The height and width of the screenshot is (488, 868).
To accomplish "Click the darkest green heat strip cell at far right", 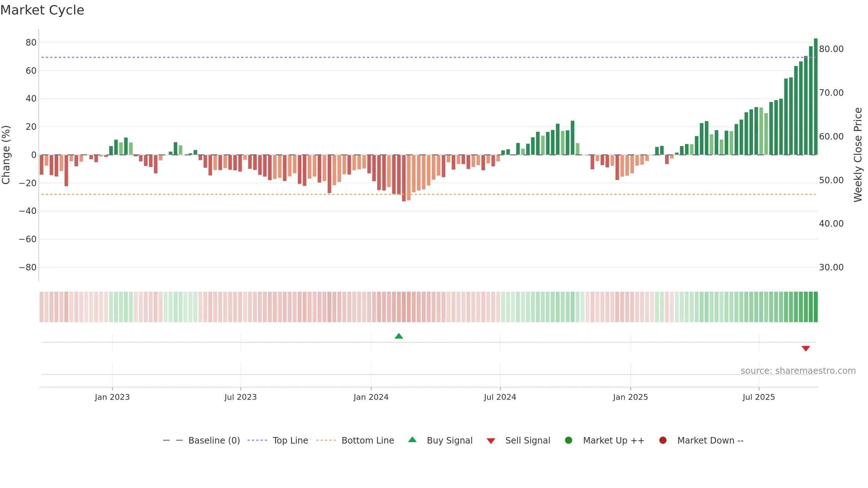I will pyautogui.click(x=816, y=307).
